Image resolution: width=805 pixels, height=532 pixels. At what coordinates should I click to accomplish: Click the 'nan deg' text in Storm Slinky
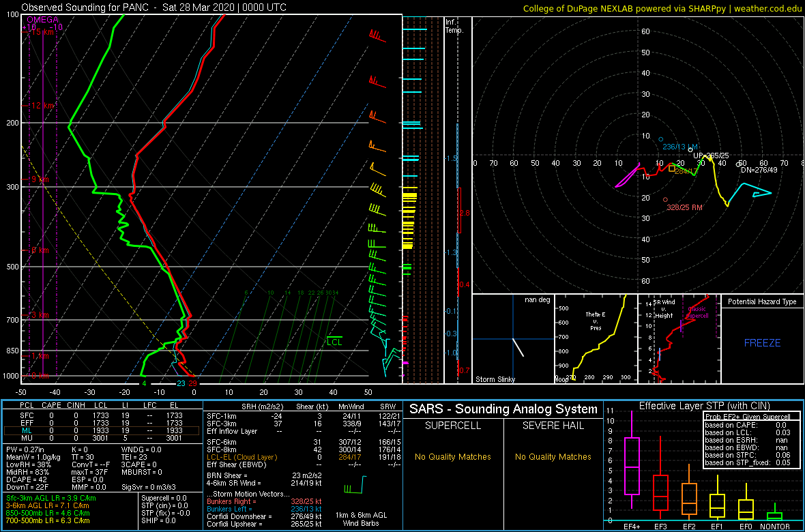[x=537, y=299]
